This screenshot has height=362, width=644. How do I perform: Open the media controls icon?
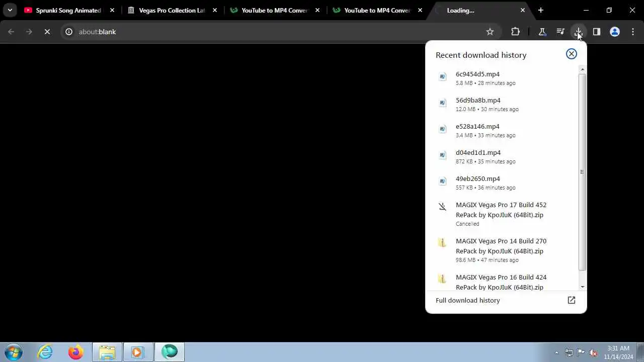pos(560,32)
